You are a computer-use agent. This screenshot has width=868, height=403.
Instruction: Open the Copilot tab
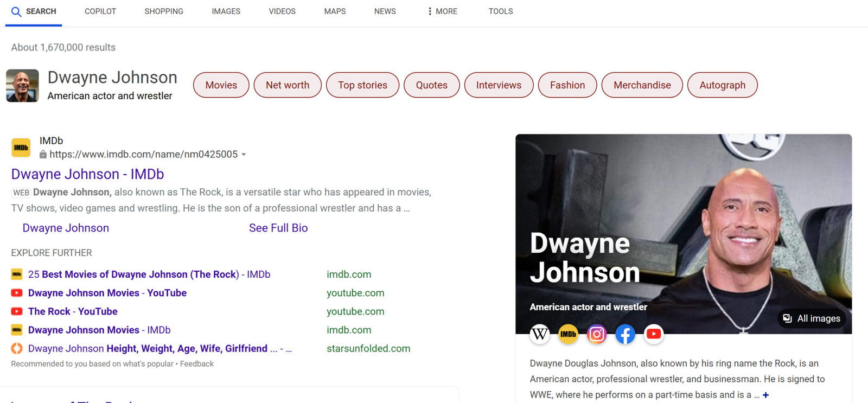pyautogui.click(x=100, y=11)
